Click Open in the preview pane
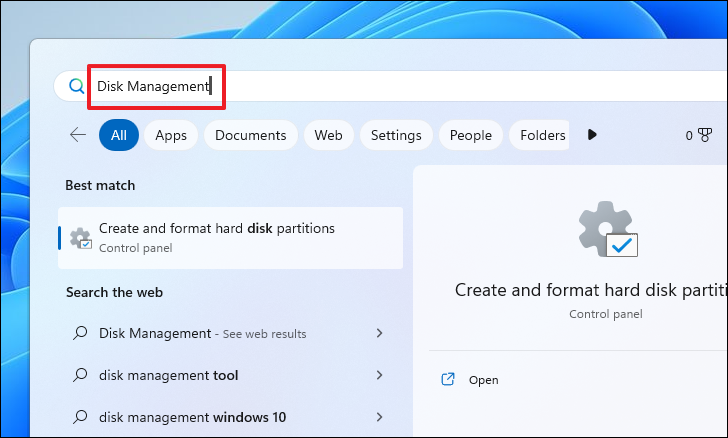 (483, 380)
